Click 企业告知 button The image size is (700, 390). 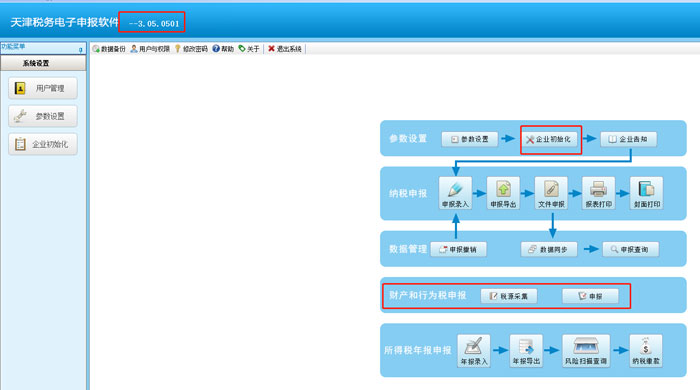[x=629, y=139]
